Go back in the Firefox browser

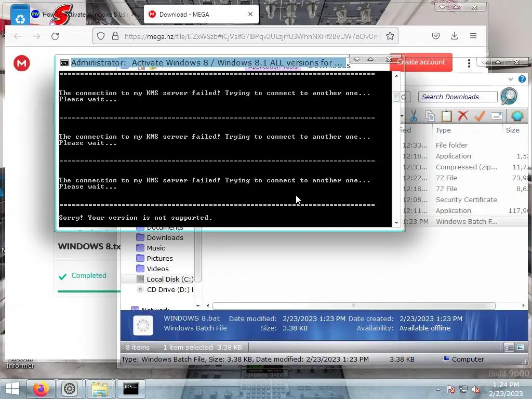pyautogui.click(x=18, y=36)
